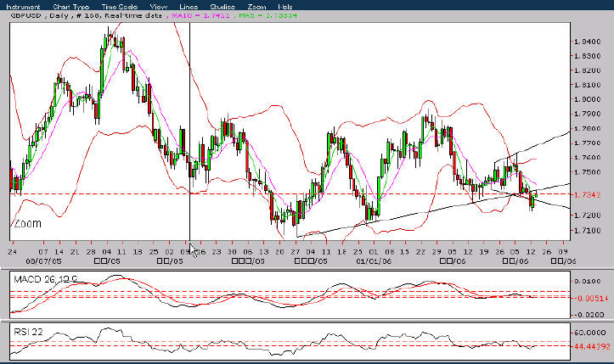This screenshot has height=364, width=614.
Task: Click the 08/07/05 date axis label
Action: click(x=43, y=261)
